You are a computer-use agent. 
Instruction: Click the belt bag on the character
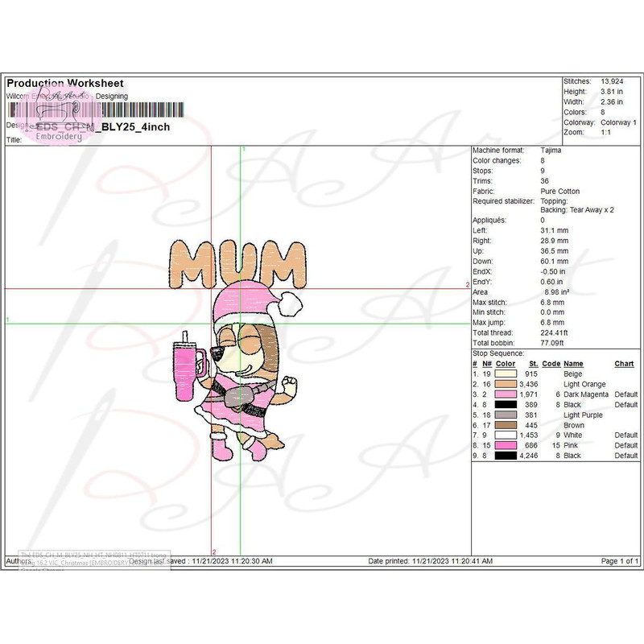coord(239,396)
